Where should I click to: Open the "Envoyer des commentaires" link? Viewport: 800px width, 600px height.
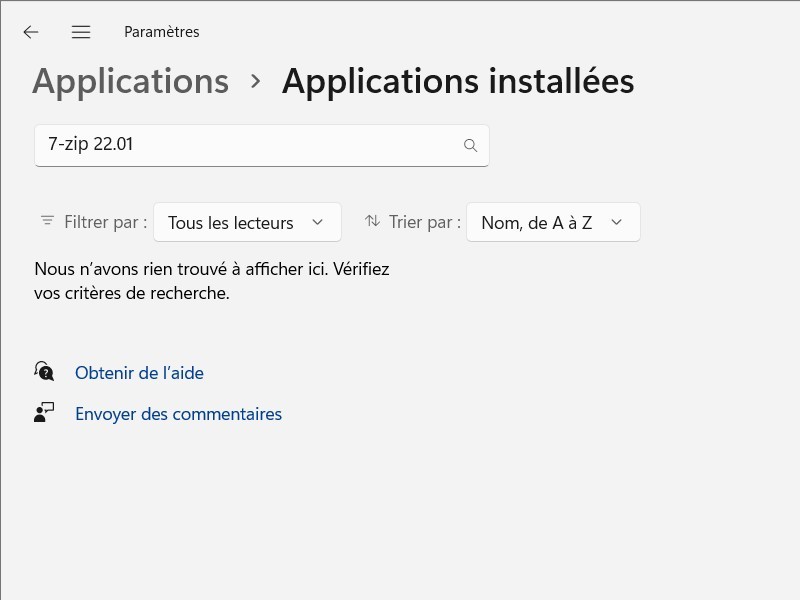(x=178, y=414)
